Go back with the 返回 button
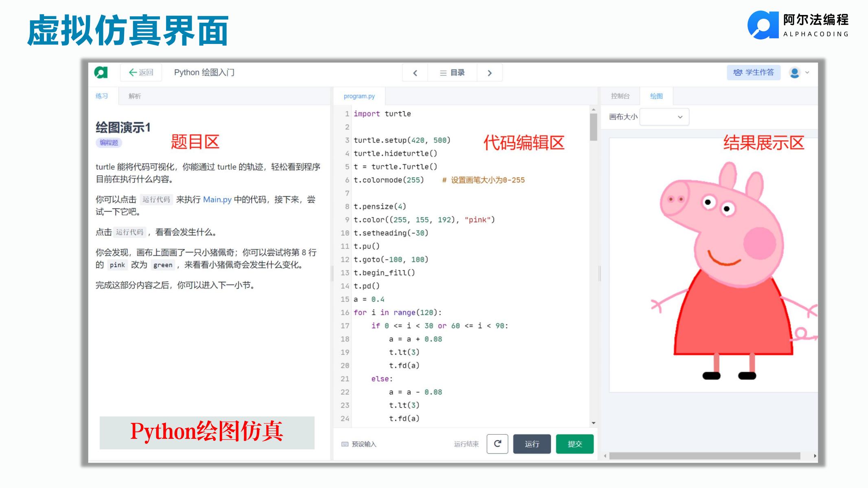The width and height of the screenshot is (868, 488). pyautogui.click(x=141, y=72)
